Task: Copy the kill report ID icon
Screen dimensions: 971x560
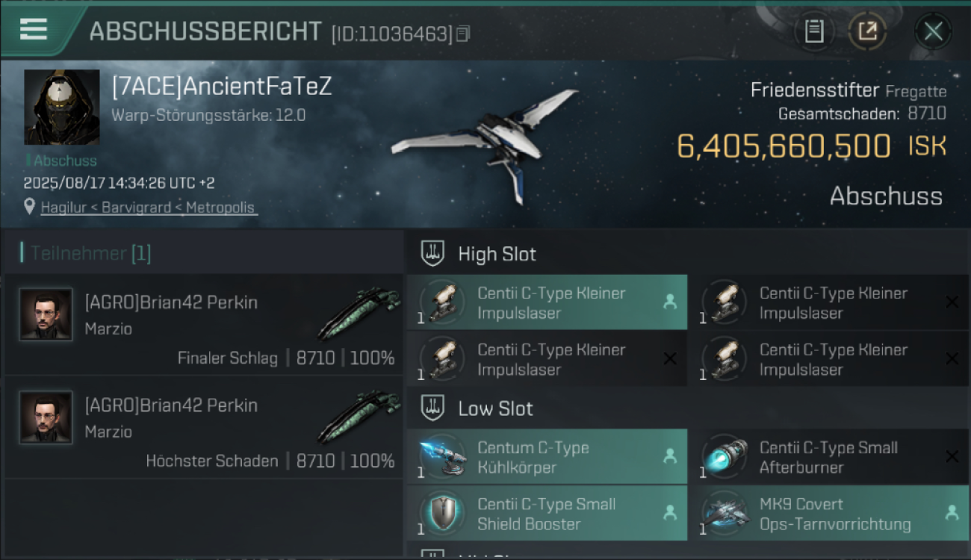Action: coord(463,34)
